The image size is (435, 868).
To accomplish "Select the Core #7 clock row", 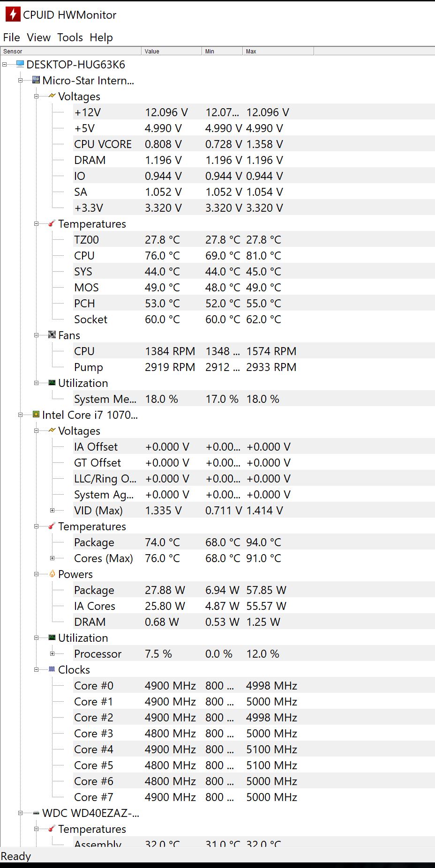I will 254,797.
